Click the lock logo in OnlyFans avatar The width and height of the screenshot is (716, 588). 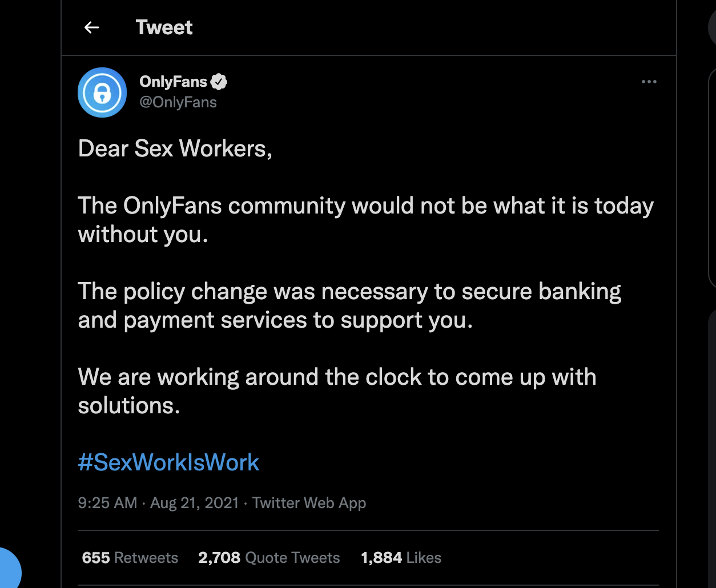102,92
